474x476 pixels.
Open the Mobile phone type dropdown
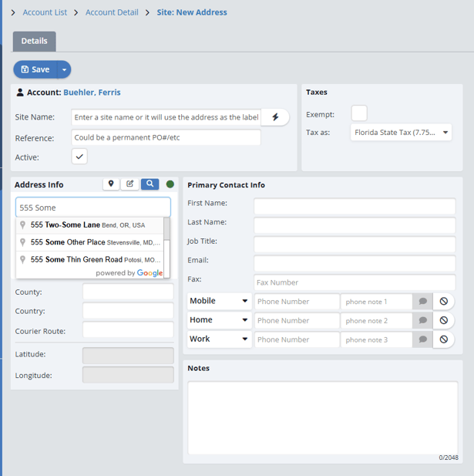(x=219, y=301)
